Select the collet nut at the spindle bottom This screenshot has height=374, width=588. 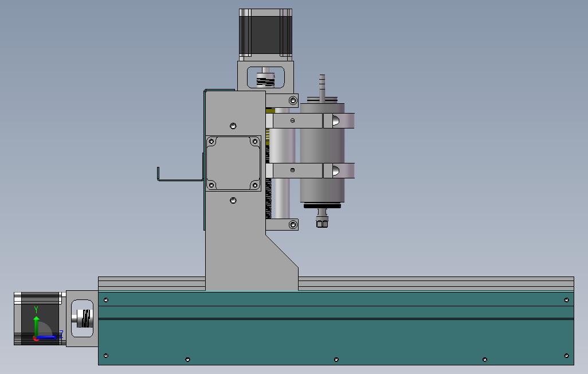[322, 223]
